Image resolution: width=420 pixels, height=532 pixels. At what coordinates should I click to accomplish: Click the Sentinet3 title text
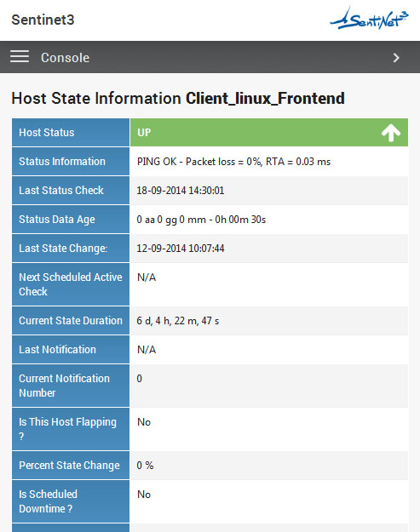click(x=43, y=20)
